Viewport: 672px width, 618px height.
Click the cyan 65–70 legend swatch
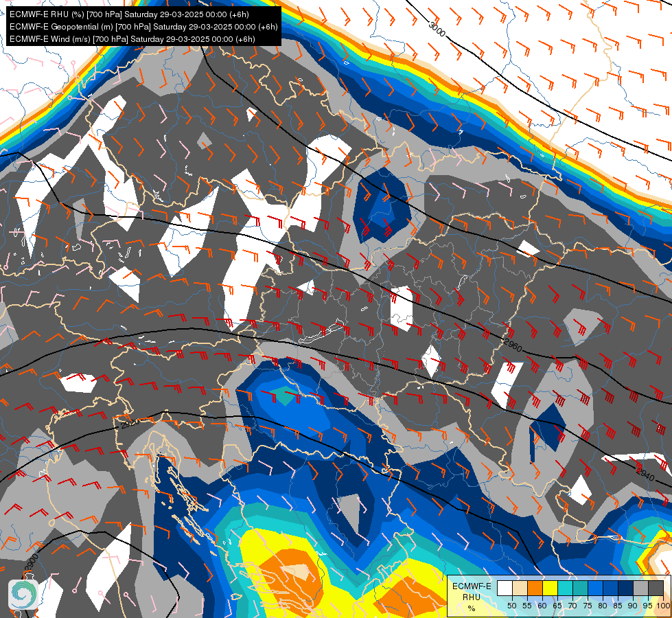tap(565, 588)
